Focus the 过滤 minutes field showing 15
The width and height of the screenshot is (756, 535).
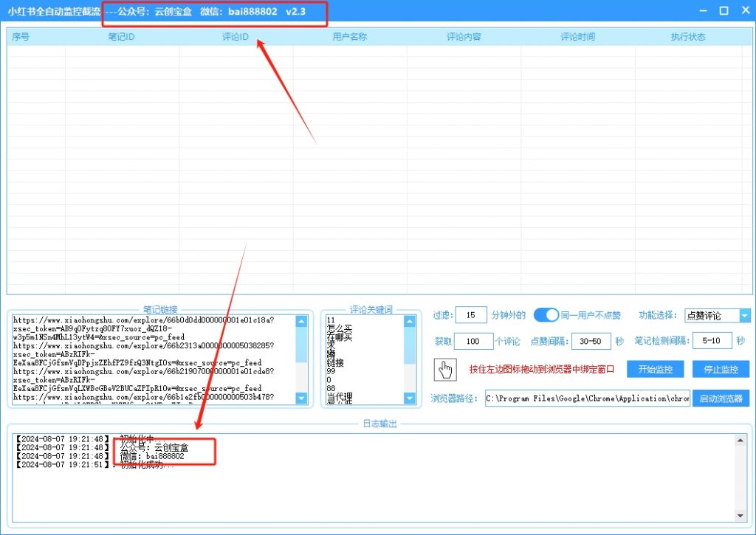click(x=470, y=315)
